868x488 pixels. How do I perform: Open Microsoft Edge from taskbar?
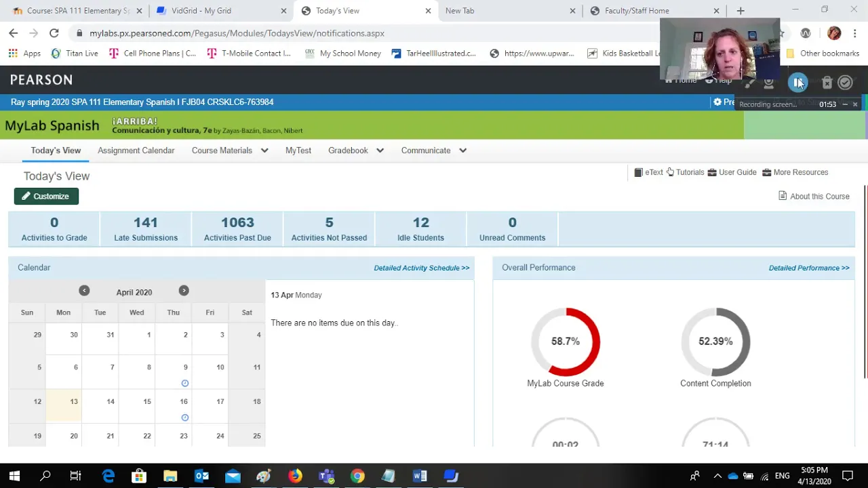108,476
